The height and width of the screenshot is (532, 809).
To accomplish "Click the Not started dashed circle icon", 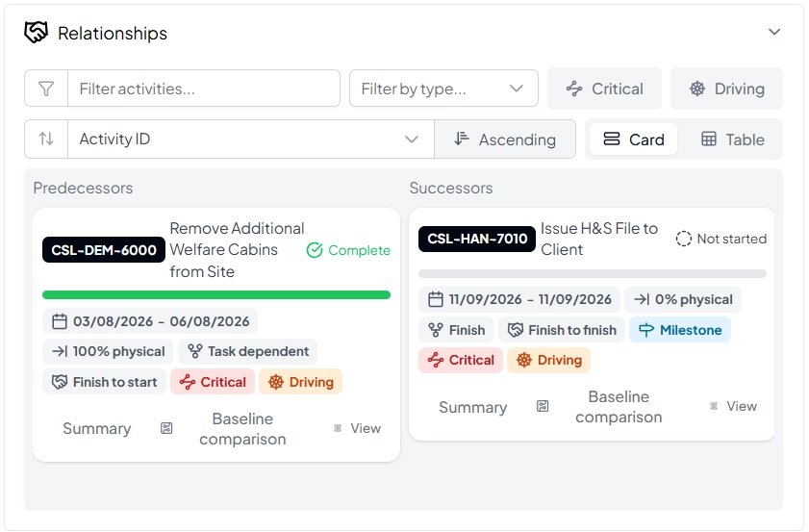I will [684, 239].
